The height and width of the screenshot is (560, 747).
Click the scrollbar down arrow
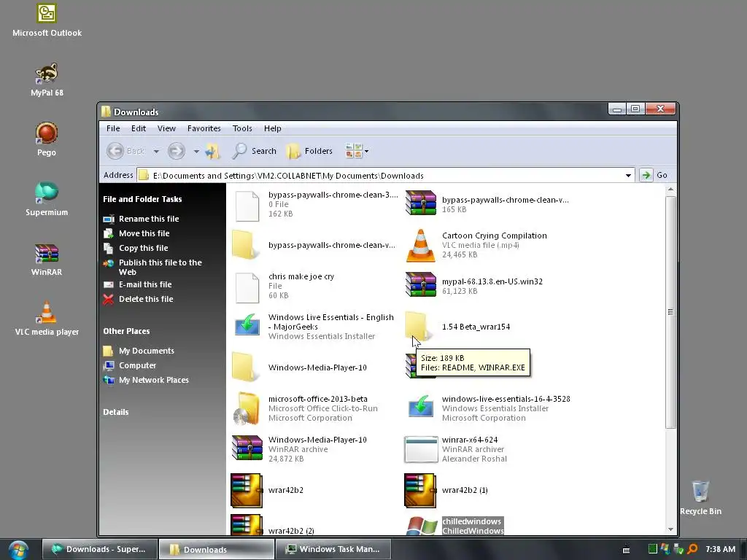670,529
